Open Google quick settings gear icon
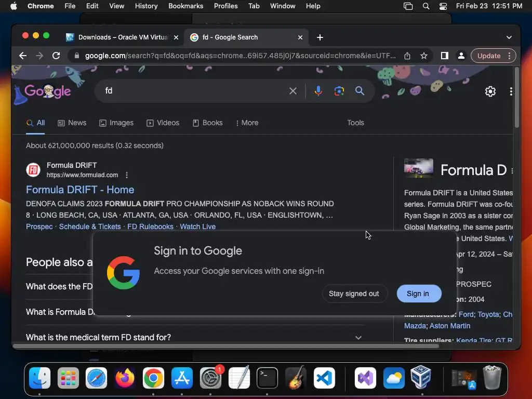 490,91
